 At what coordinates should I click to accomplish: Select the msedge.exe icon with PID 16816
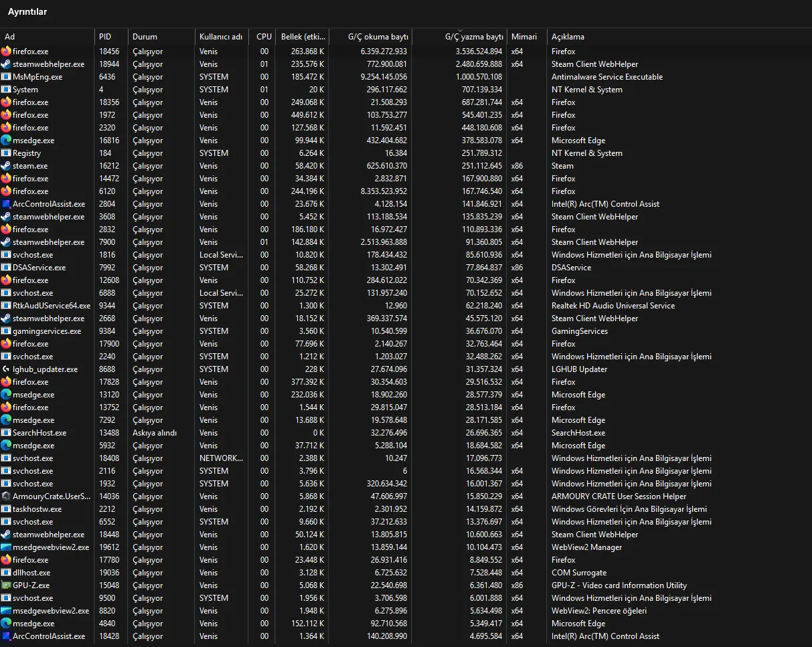6,141
